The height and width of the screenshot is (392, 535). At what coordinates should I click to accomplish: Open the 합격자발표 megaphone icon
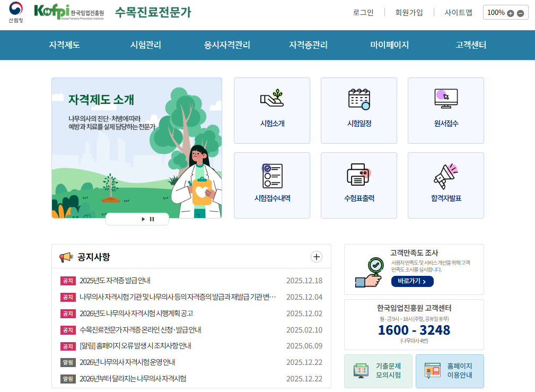(x=445, y=176)
